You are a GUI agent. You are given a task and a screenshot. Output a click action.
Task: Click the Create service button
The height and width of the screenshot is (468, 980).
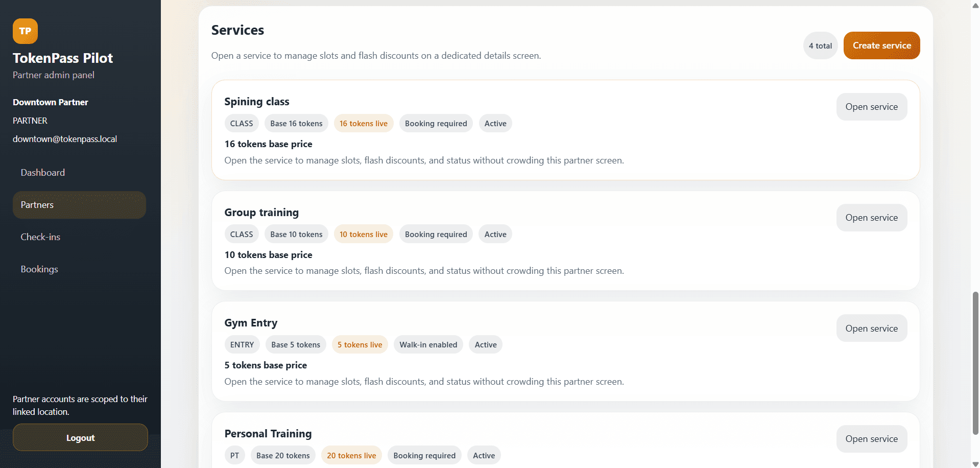[881, 45]
